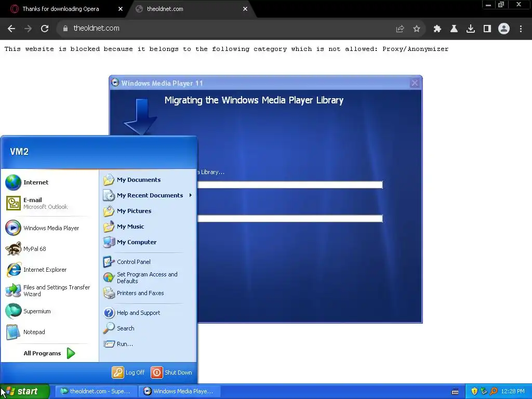Go back with the browser back arrow
Viewport: 532px width, 399px height.
tap(11, 29)
